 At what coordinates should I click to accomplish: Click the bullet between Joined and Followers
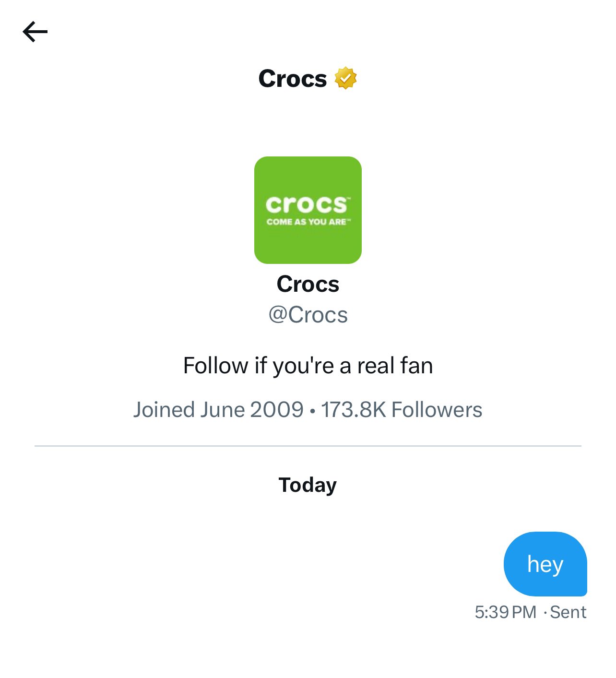313,411
